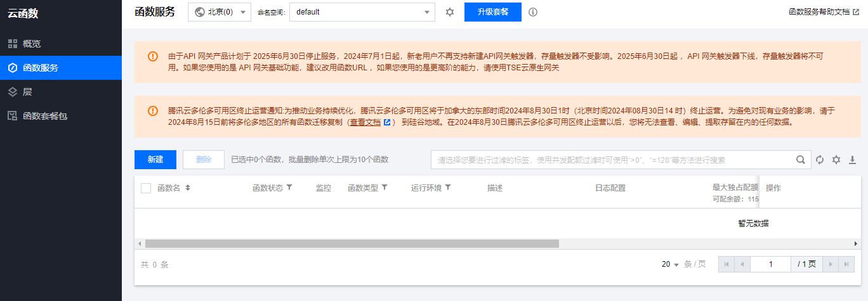Click the 共 0 条 total count

point(155,265)
